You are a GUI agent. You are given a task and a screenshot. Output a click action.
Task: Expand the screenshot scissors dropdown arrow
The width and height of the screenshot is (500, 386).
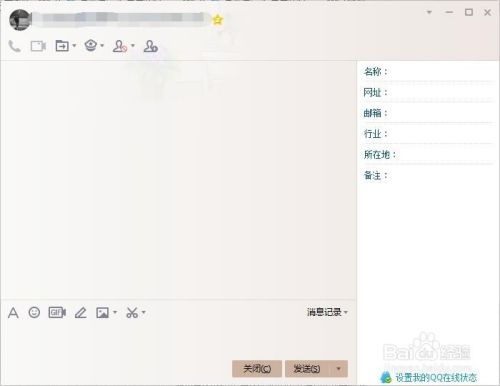[144, 312]
